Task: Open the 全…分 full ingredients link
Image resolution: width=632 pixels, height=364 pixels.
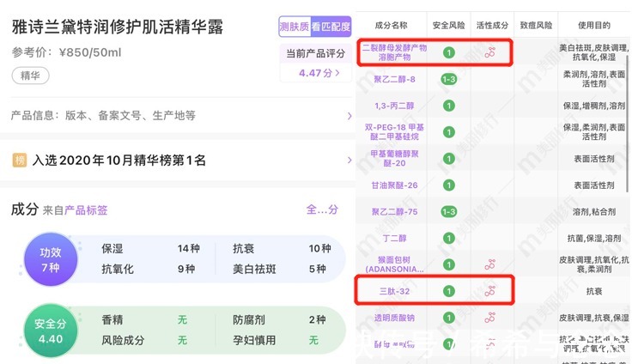Action: coord(322,209)
